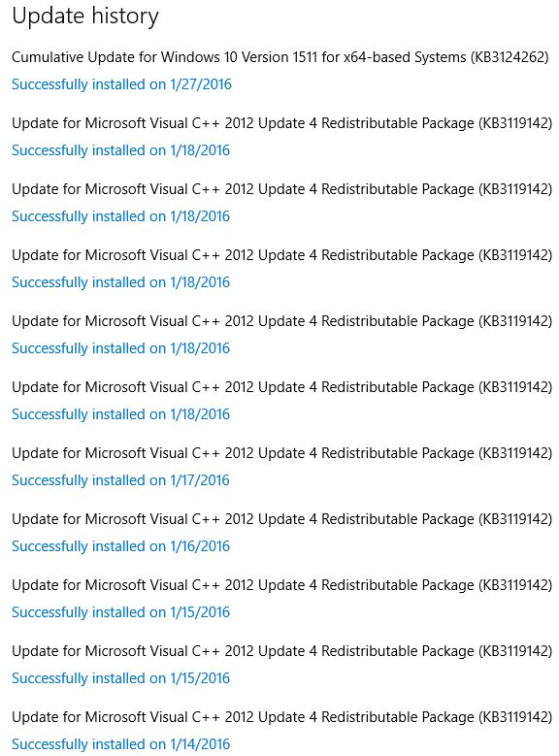Screen dimensions: 559x756
Task: Select the KB3119142 title installed on 1/16/2016
Action: pos(282,519)
